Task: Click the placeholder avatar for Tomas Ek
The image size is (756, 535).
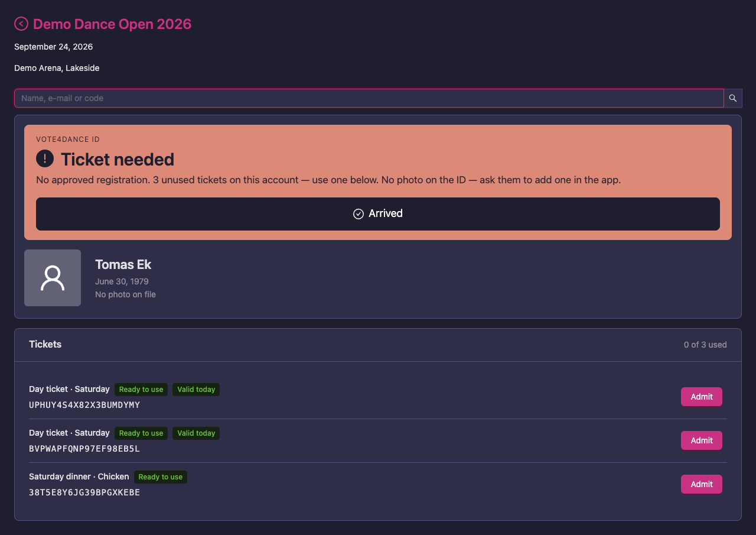Action: pos(53,278)
